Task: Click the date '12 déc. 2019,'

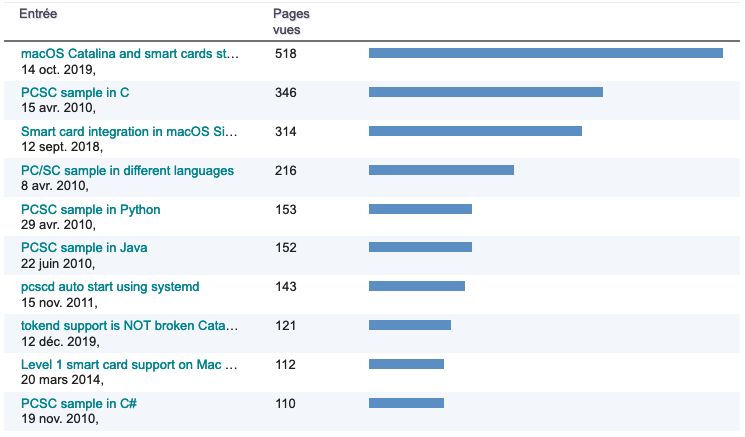Action: click(60, 342)
